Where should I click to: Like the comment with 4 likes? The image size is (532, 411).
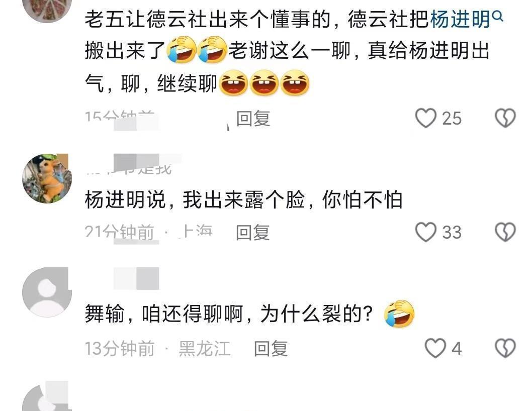[435, 348]
